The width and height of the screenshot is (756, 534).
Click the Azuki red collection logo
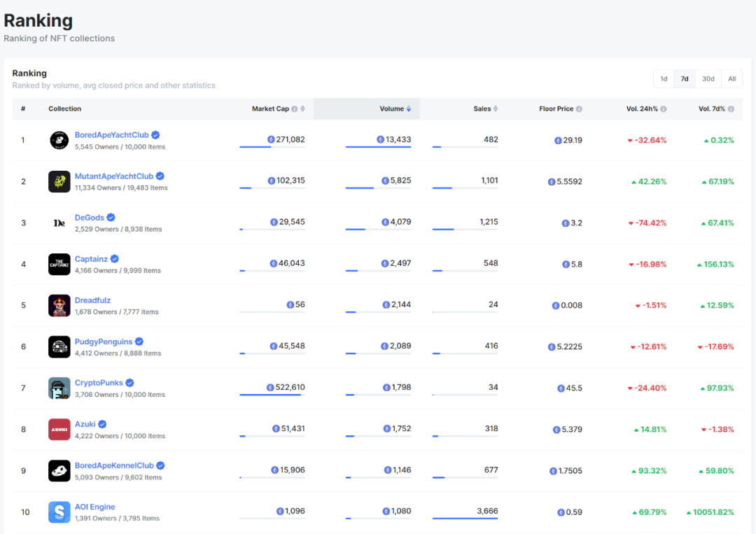(x=59, y=430)
